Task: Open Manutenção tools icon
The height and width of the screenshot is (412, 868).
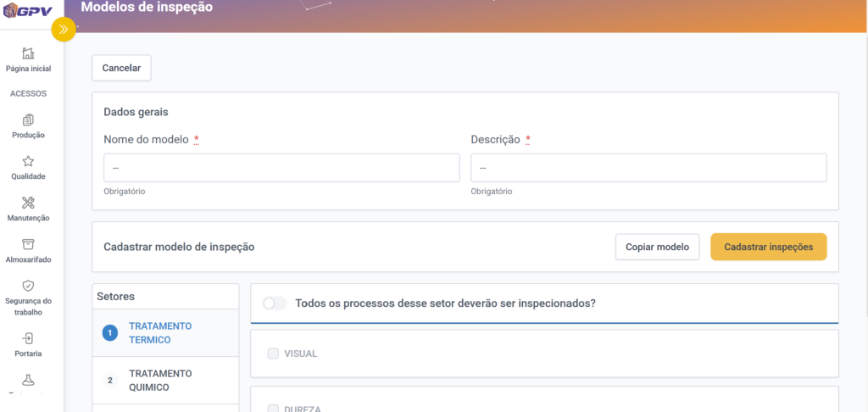Action: 28,203
